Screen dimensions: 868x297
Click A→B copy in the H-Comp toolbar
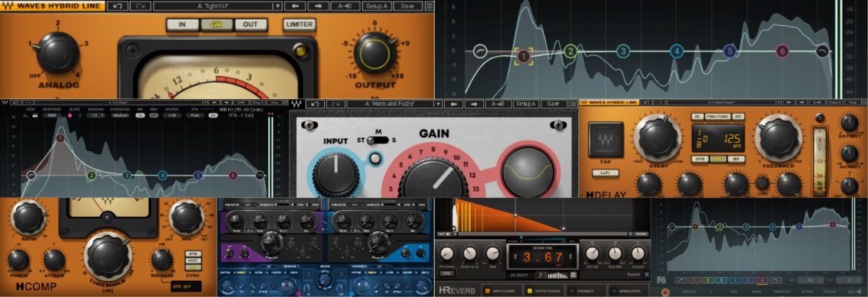(x=346, y=6)
